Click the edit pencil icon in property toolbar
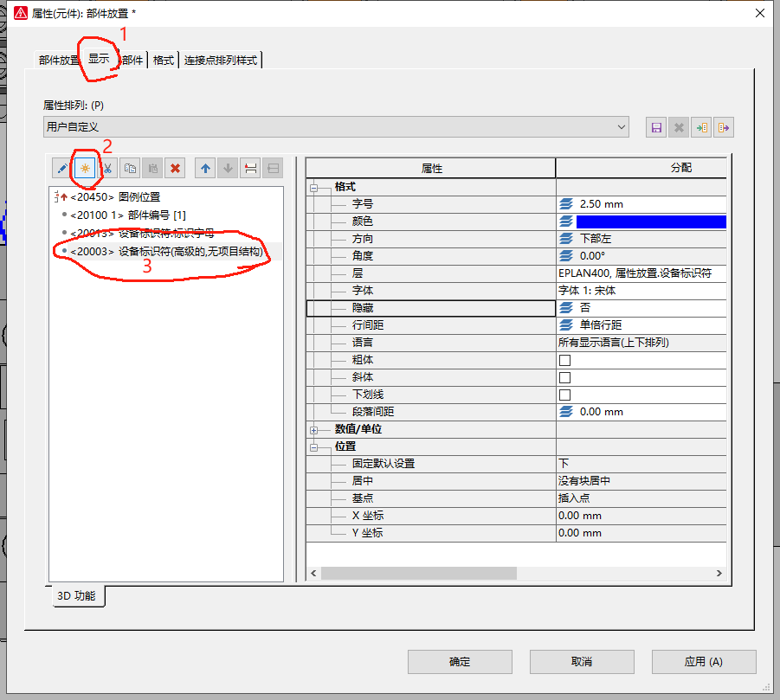Viewport: 780px width, 700px height. pyautogui.click(x=61, y=168)
